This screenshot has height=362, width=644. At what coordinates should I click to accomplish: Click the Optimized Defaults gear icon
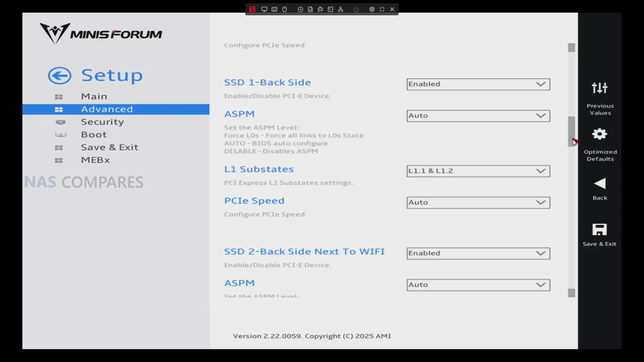coord(599,134)
